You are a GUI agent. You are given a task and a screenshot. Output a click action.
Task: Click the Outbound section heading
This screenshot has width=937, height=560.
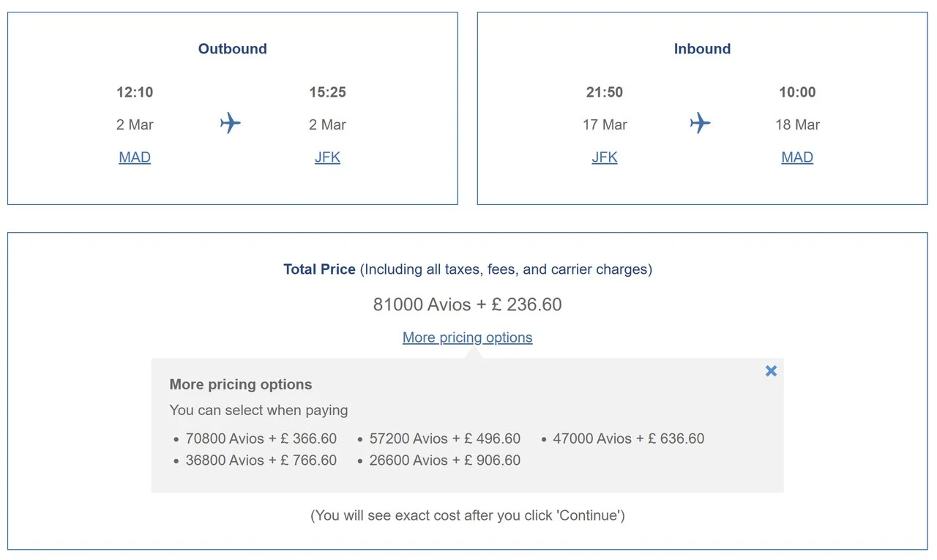click(233, 49)
